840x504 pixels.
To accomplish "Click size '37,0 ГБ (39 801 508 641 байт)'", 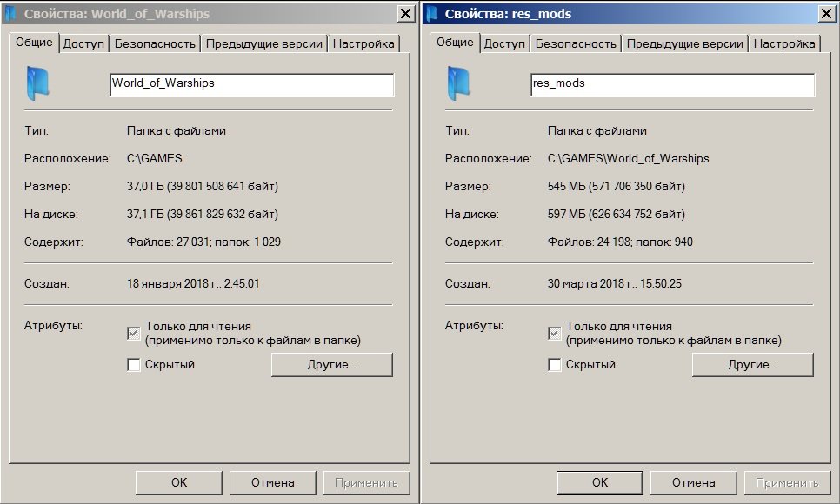I will (x=203, y=186).
